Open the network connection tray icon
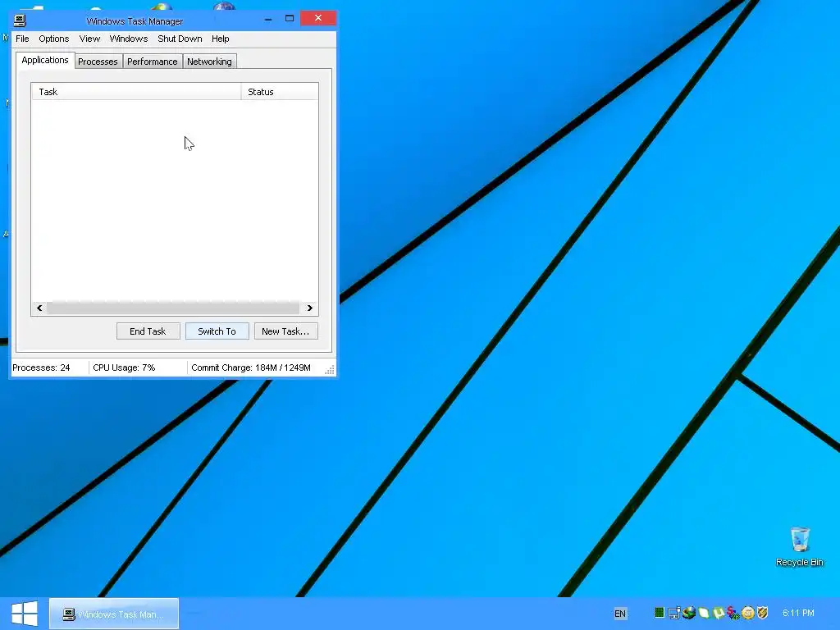 (674, 612)
